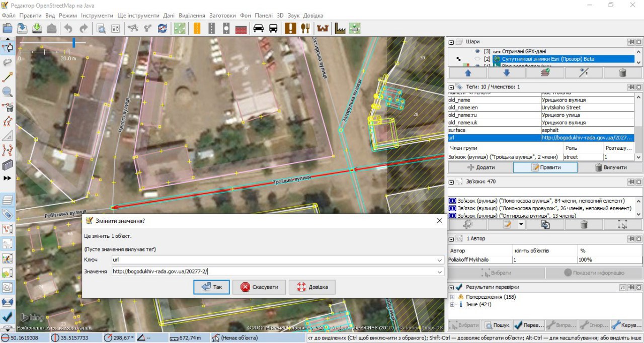Pin the Зв'язки panel
Image resolution: width=644 pixels, height=343 pixels.
tap(631, 182)
